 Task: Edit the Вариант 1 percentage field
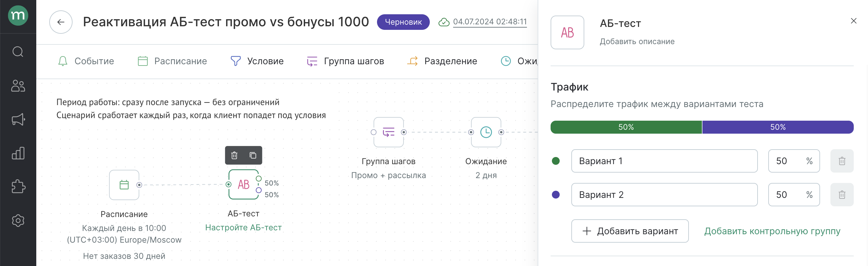[x=794, y=161]
